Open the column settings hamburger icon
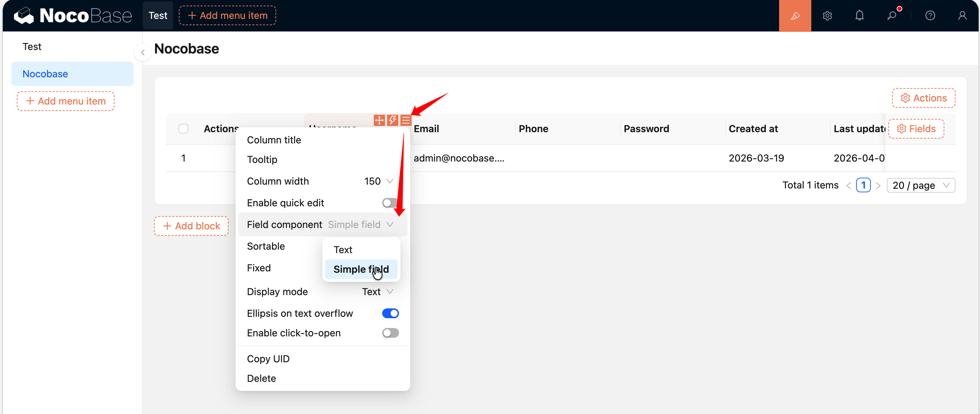This screenshot has height=414, width=980. (x=406, y=121)
